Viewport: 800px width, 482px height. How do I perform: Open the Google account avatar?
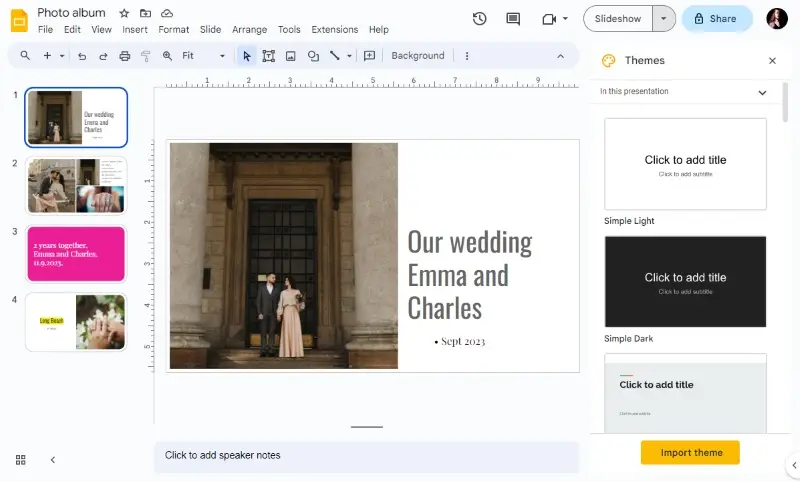tap(777, 19)
